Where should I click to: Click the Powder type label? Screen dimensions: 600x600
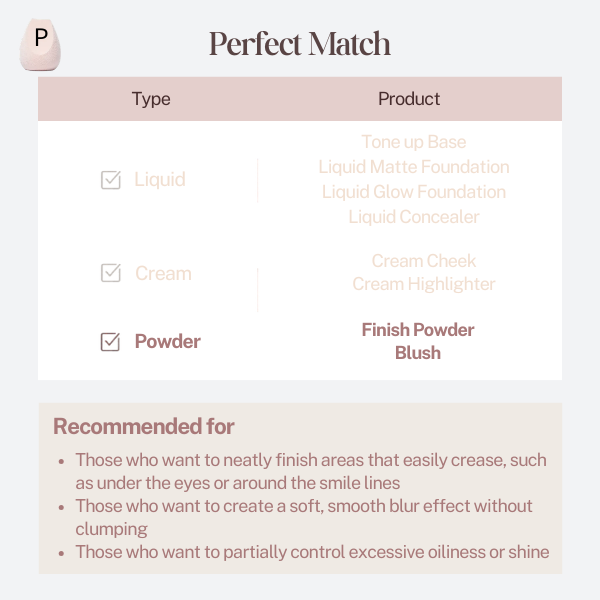168,341
